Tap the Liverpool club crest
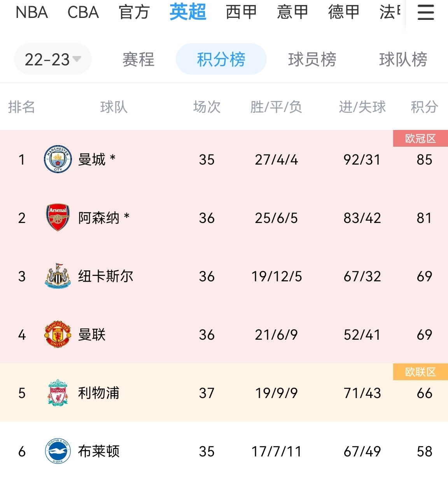The image size is (448, 486). 58,393
